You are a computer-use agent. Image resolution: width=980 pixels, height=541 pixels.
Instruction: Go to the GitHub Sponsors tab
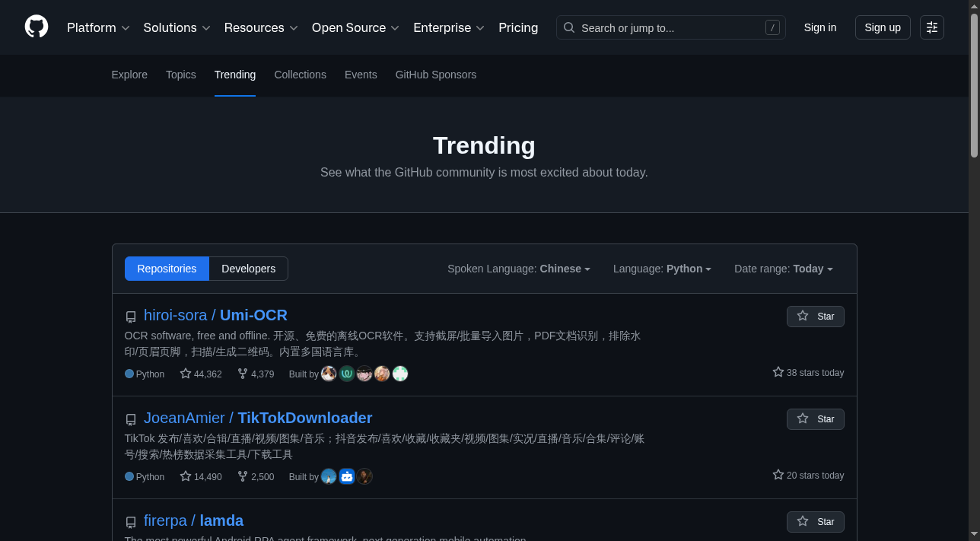pos(436,75)
